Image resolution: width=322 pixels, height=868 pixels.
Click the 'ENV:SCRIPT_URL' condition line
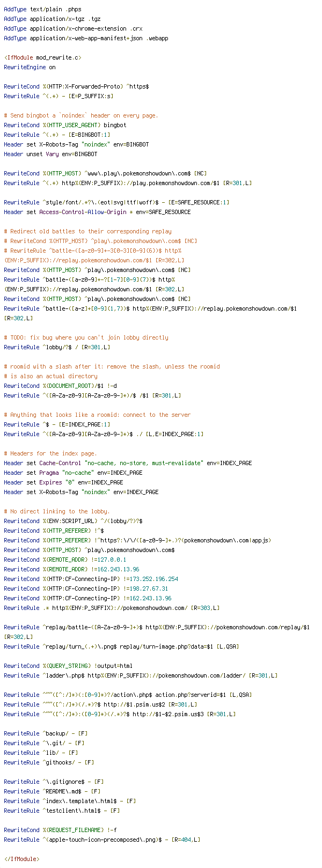[73, 521]
